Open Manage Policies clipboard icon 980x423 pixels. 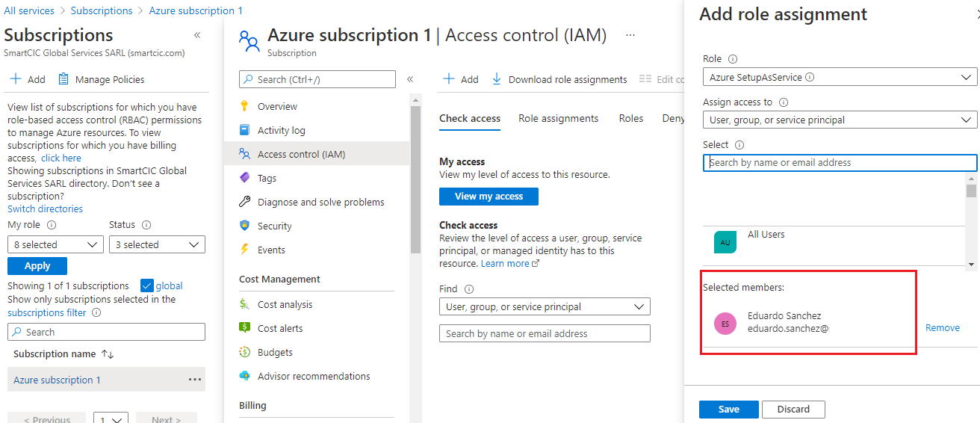click(63, 79)
